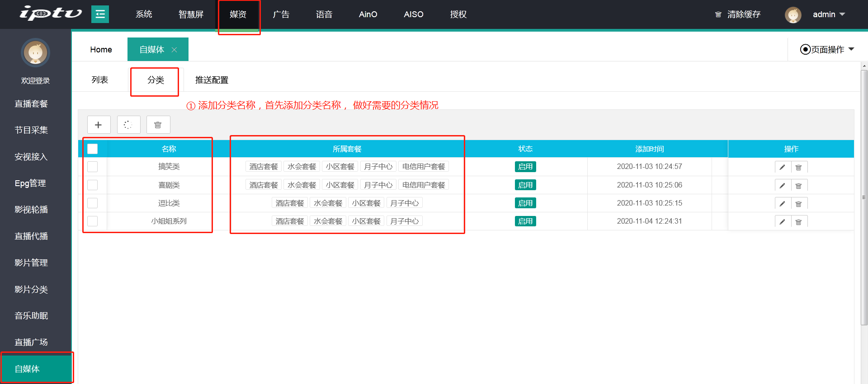Edit the 小姐姐系列 category row
Screen dimensions: 868x384
(x=782, y=222)
